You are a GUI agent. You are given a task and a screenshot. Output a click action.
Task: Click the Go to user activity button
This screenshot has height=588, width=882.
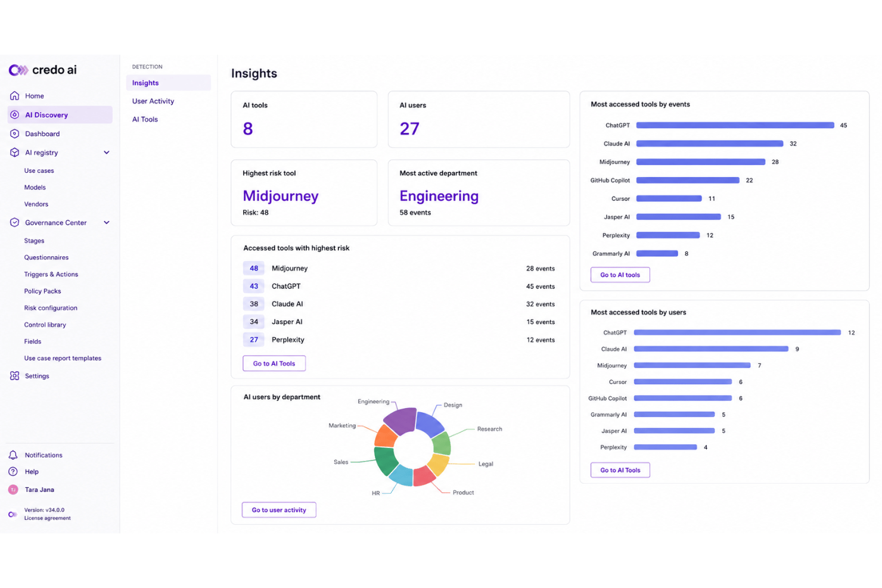pos(279,510)
